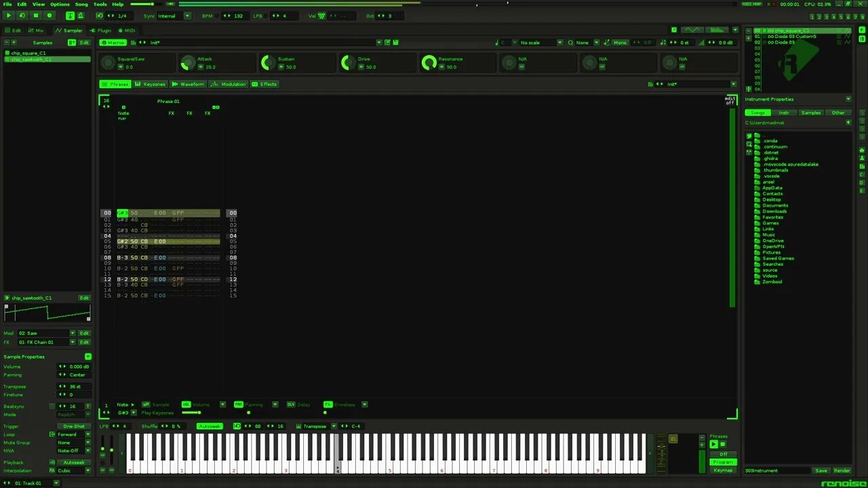Remove sample with minus icon

[x=7, y=42]
